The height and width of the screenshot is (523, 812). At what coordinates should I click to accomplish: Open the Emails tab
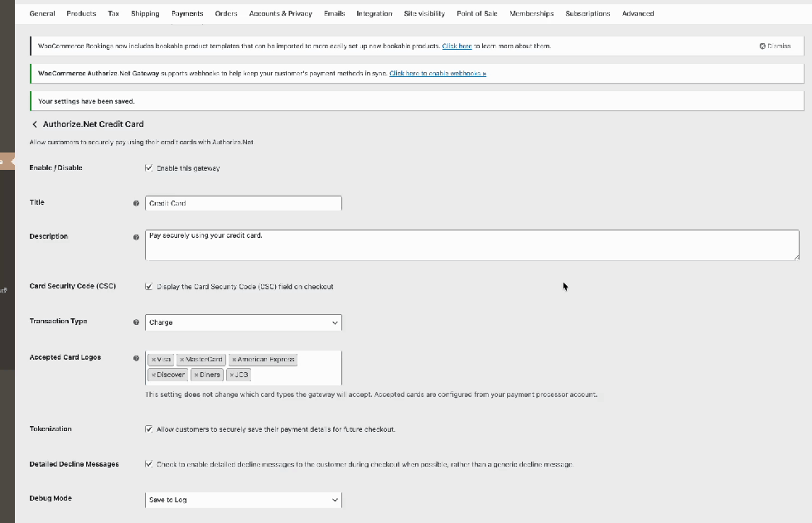(x=335, y=13)
